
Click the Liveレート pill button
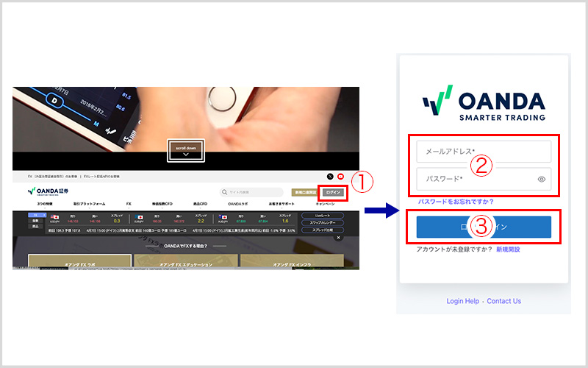click(x=323, y=216)
